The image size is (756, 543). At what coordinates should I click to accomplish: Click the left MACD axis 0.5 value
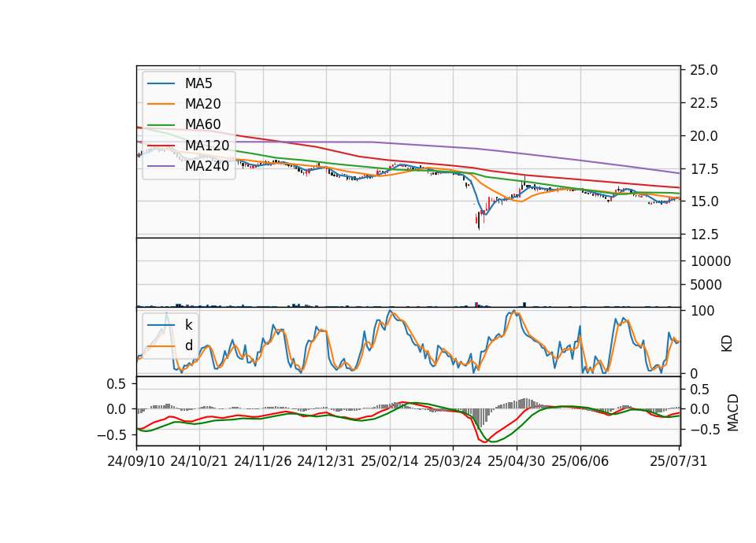116,384
